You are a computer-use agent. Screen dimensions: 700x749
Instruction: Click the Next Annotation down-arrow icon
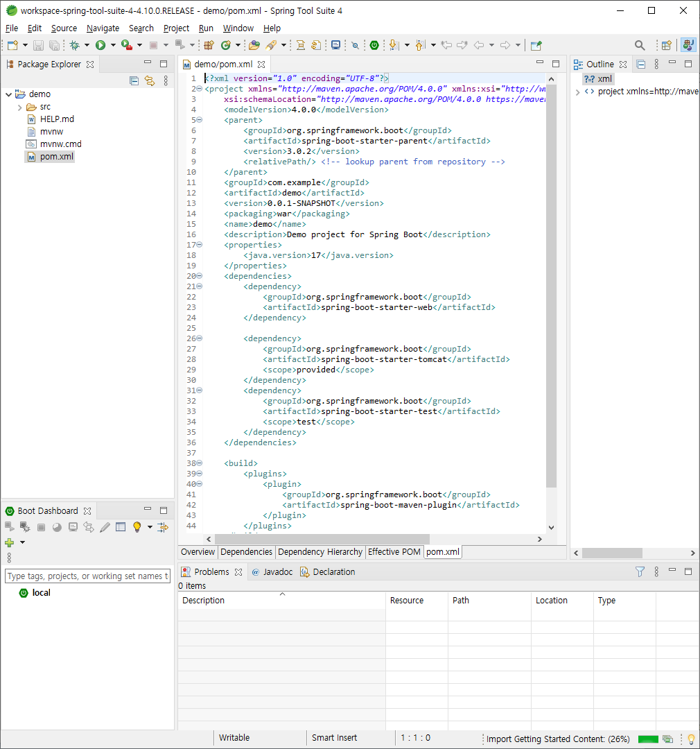tap(394, 45)
